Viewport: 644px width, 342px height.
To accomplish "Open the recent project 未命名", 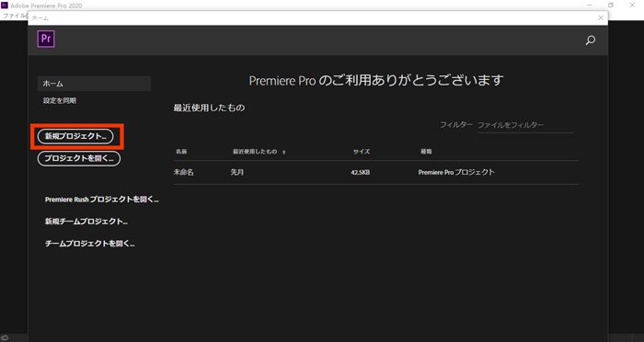I will coord(184,173).
